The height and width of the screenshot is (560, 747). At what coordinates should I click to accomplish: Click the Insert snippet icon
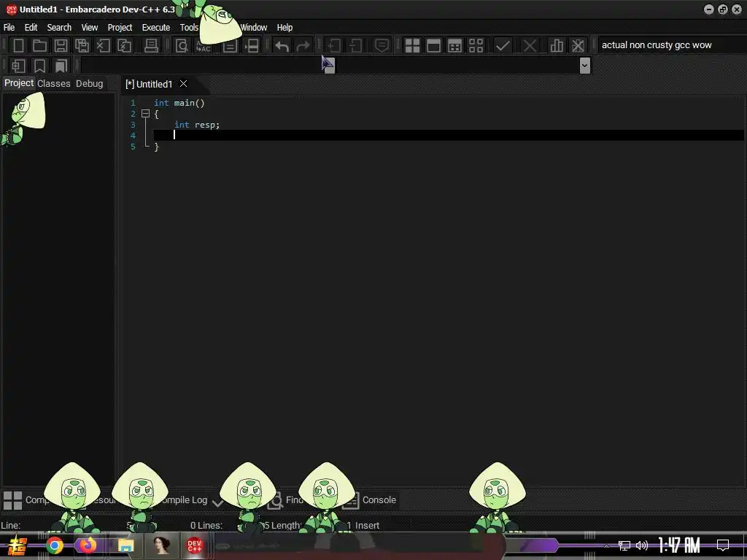pyautogui.click(x=18, y=66)
